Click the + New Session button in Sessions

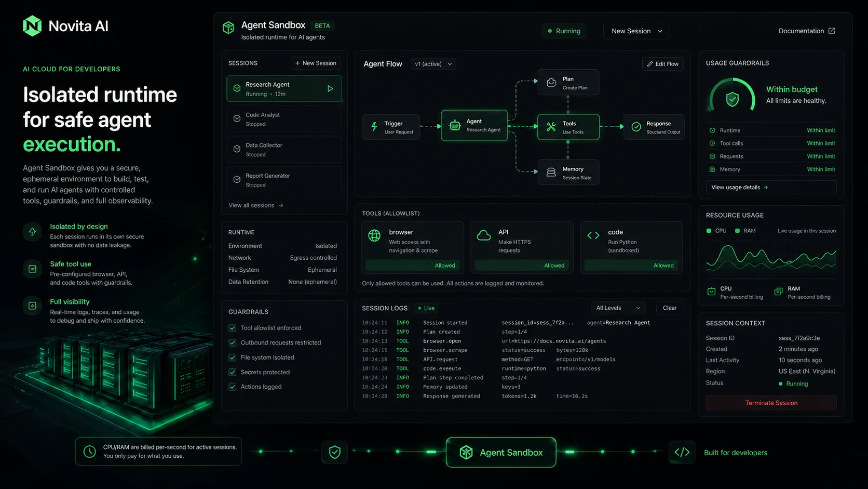[x=316, y=63]
